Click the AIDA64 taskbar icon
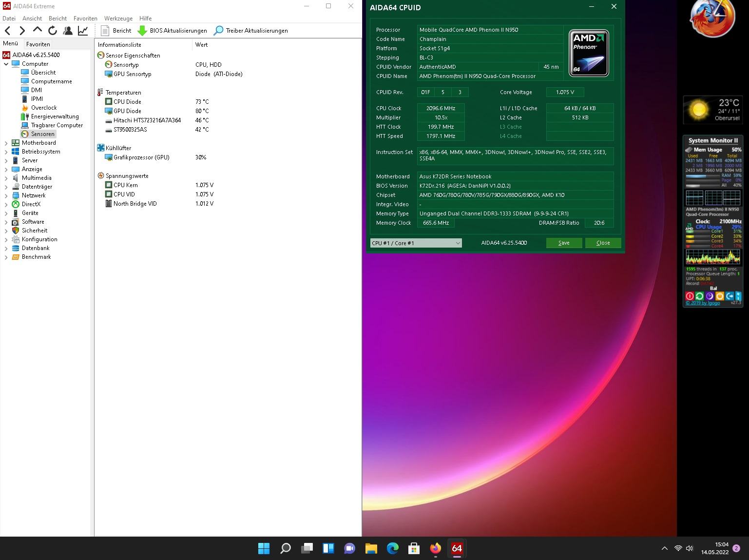 [457, 548]
